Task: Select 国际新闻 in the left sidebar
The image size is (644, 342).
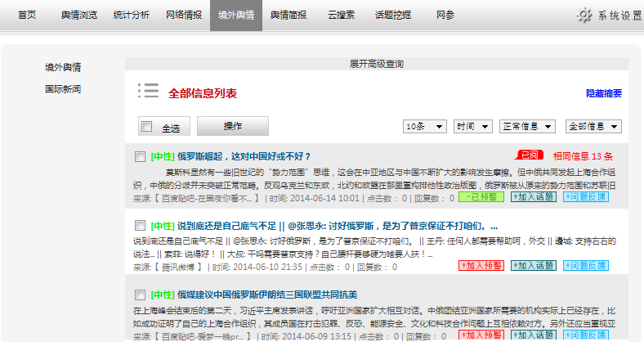Action: click(63, 89)
